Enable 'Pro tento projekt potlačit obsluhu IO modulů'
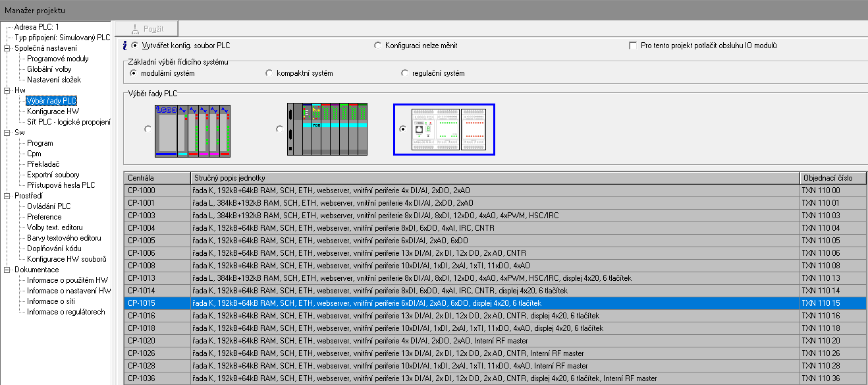 click(633, 45)
